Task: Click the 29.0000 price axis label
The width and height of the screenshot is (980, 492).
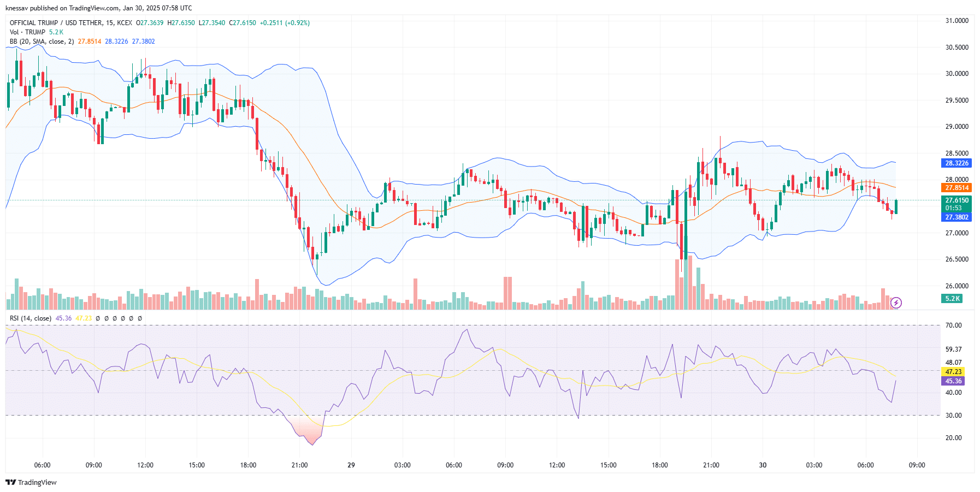Action: tap(957, 127)
